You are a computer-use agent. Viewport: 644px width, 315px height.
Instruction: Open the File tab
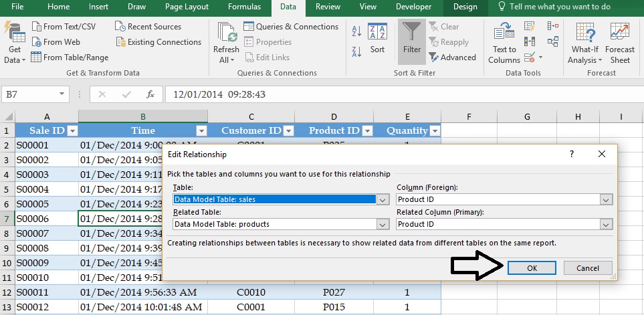[x=17, y=7]
